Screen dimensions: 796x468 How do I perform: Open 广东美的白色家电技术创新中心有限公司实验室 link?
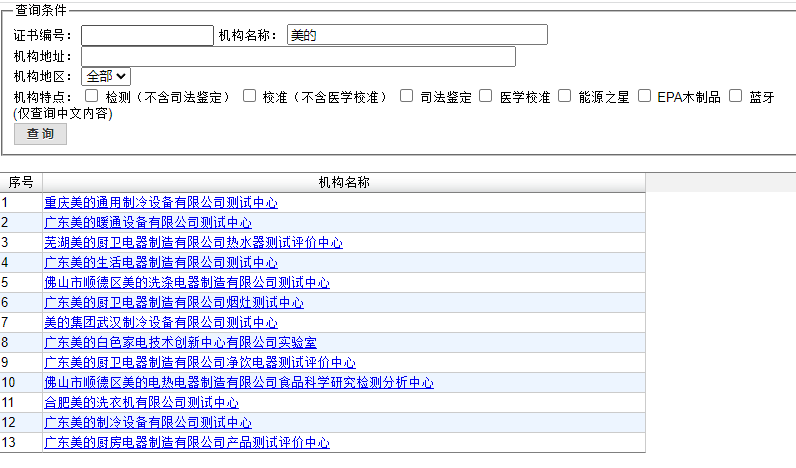coord(181,342)
